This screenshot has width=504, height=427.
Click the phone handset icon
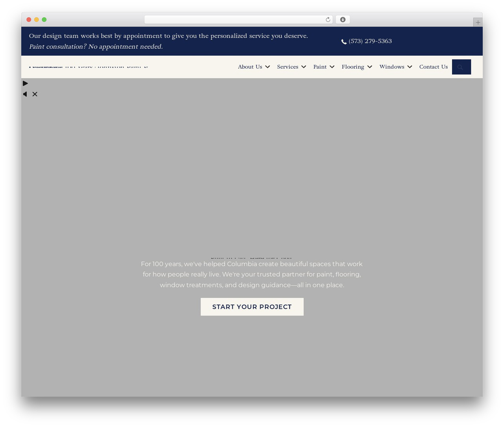pyautogui.click(x=344, y=42)
